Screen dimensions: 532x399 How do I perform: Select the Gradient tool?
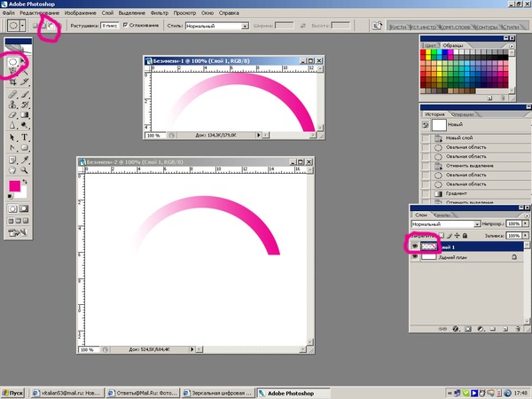tap(24, 115)
